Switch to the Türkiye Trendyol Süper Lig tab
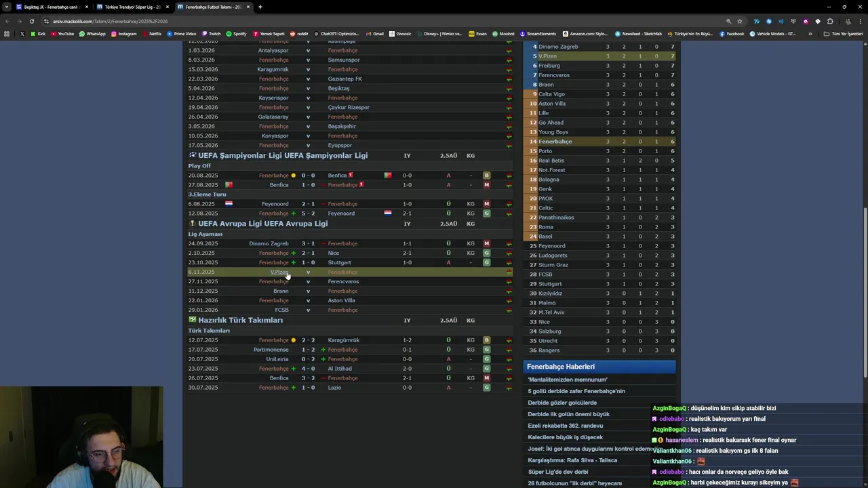 [132, 7]
